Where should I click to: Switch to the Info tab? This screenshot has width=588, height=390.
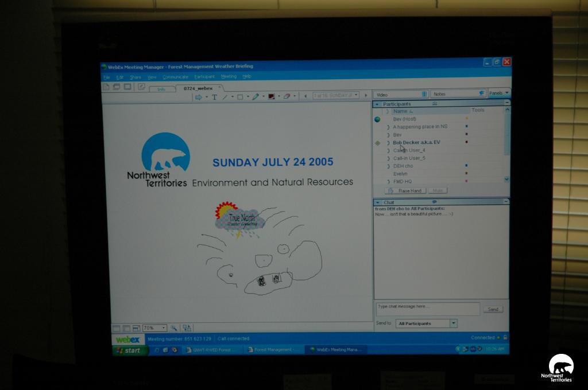click(x=161, y=89)
